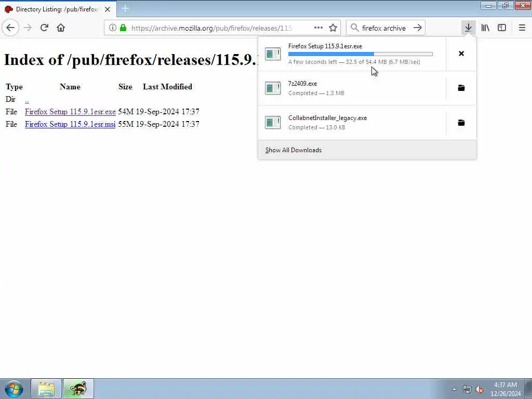The height and width of the screenshot is (399, 532).
Task: Click the 7z2409.exe file icon
Action: point(273,88)
